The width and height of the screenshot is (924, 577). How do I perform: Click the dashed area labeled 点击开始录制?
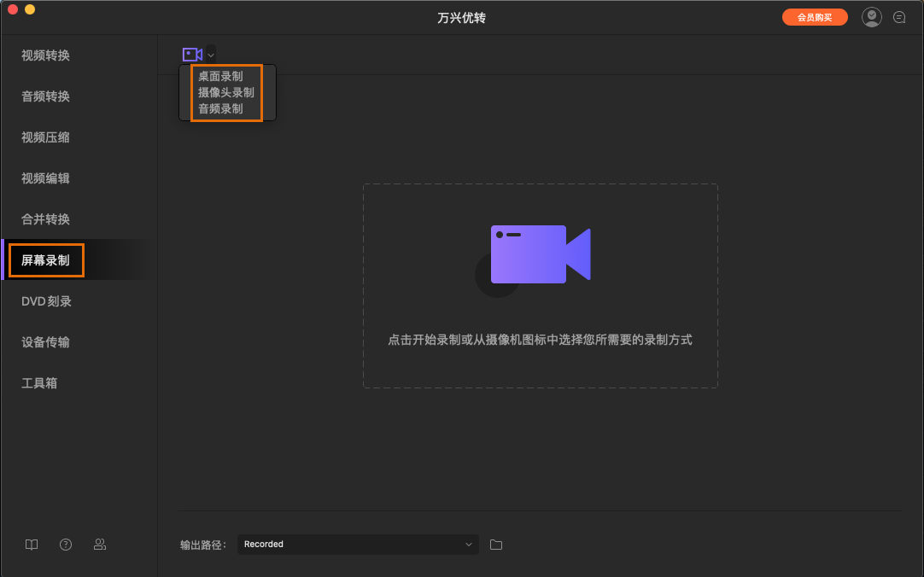(540, 340)
